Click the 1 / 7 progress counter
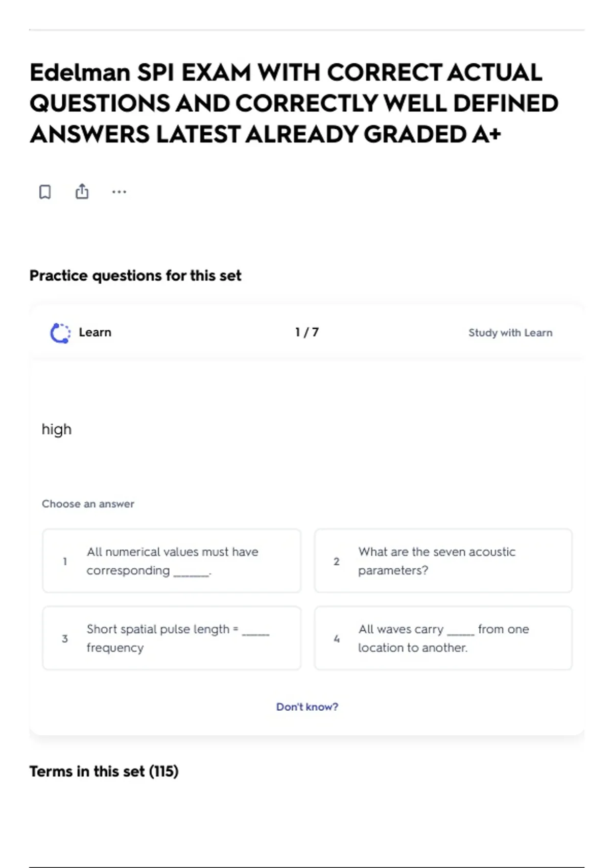613x868 pixels. (307, 332)
